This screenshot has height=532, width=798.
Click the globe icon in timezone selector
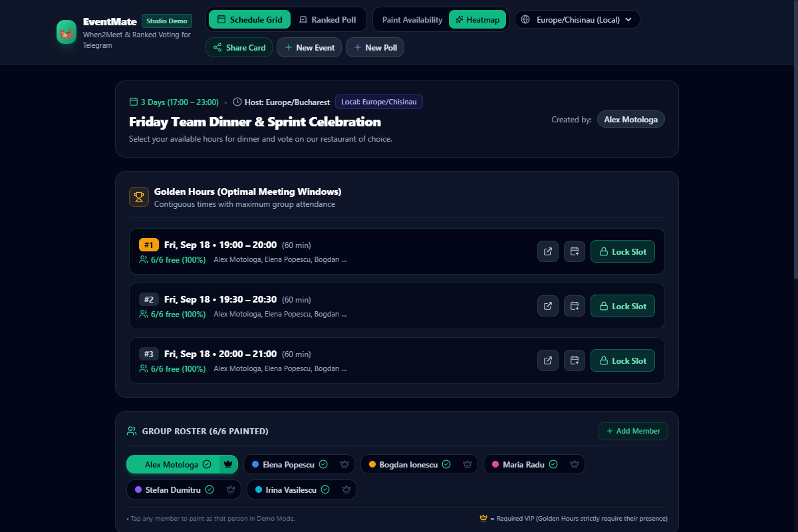point(525,20)
